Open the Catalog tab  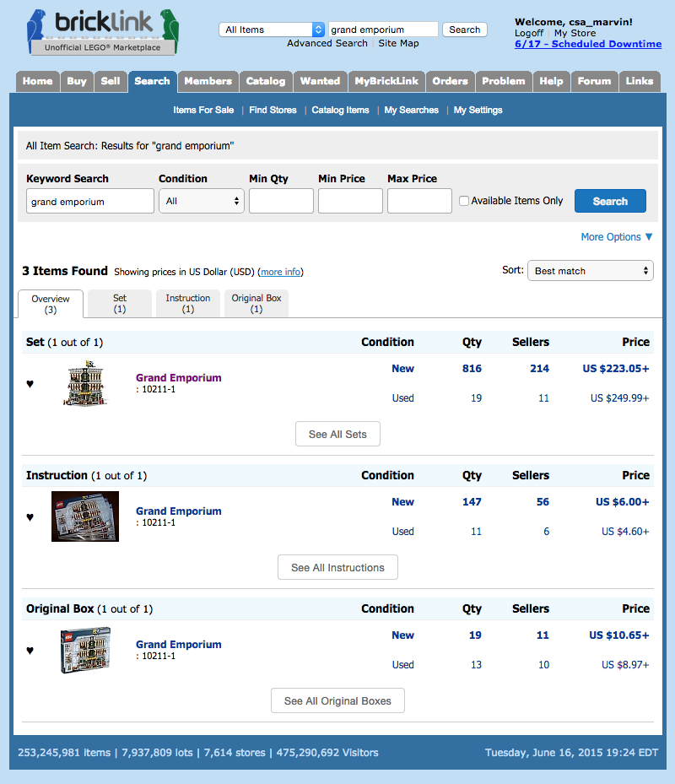[266, 81]
